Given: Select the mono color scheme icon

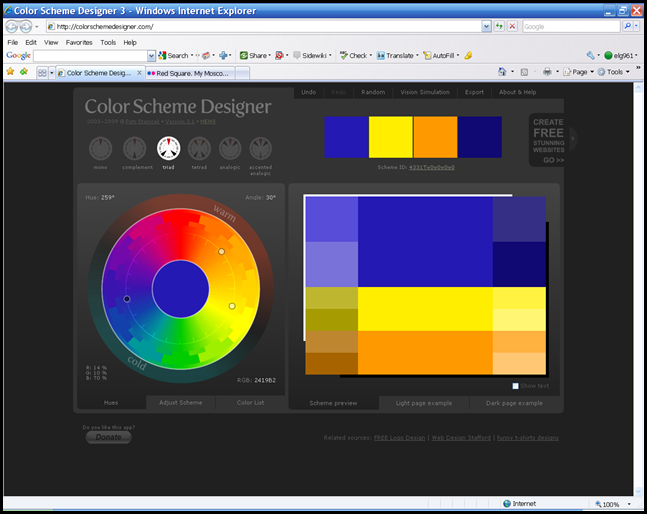Looking at the screenshot, I should [x=100, y=149].
